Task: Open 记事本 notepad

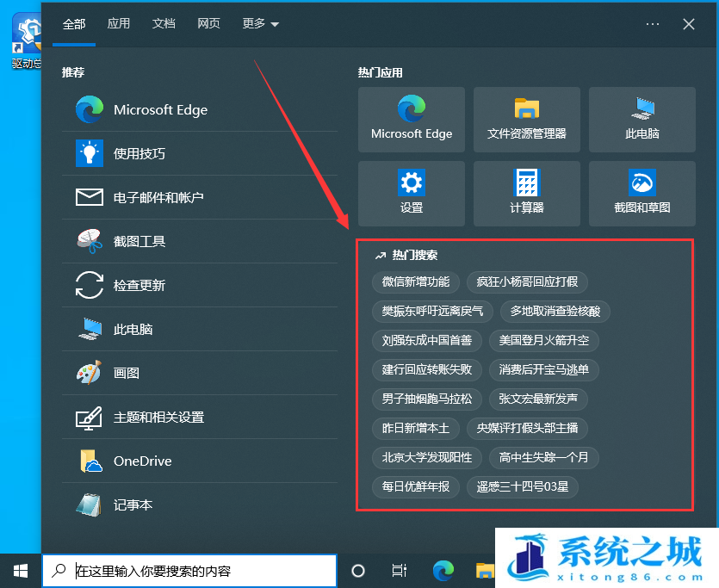Action: 133,505
